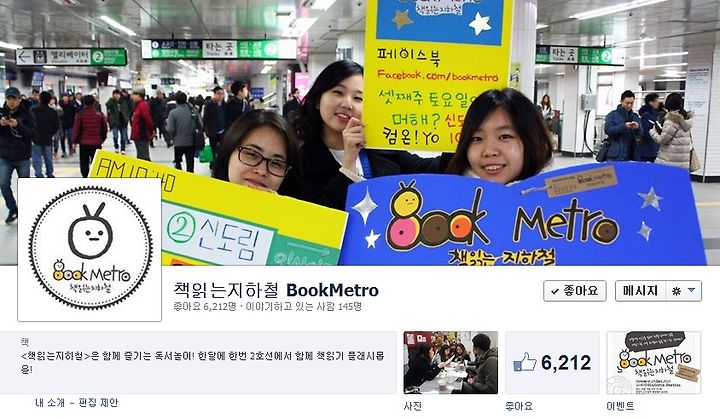Open the 내 소개 about link
The width and height of the screenshot is (720, 419).
point(50,403)
